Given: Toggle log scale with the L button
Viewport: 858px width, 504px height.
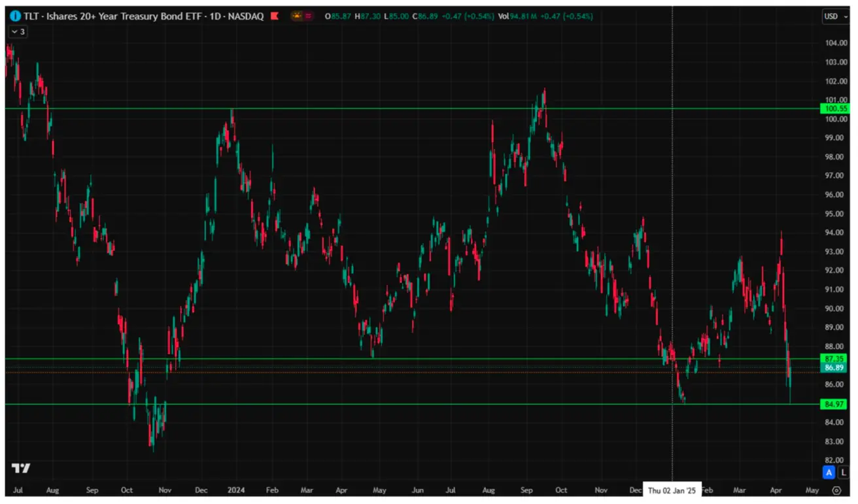Looking at the screenshot, I should point(844,472).
